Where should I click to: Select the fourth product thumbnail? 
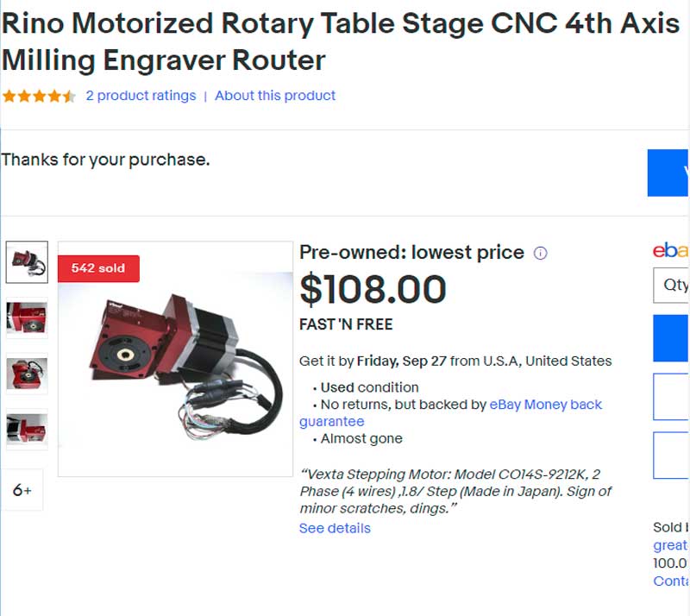27,429
